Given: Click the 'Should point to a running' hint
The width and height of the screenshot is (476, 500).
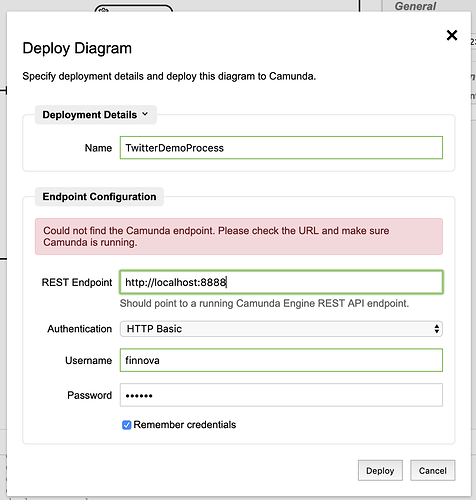Looking at the screenshot, I should tap(264, 303).
